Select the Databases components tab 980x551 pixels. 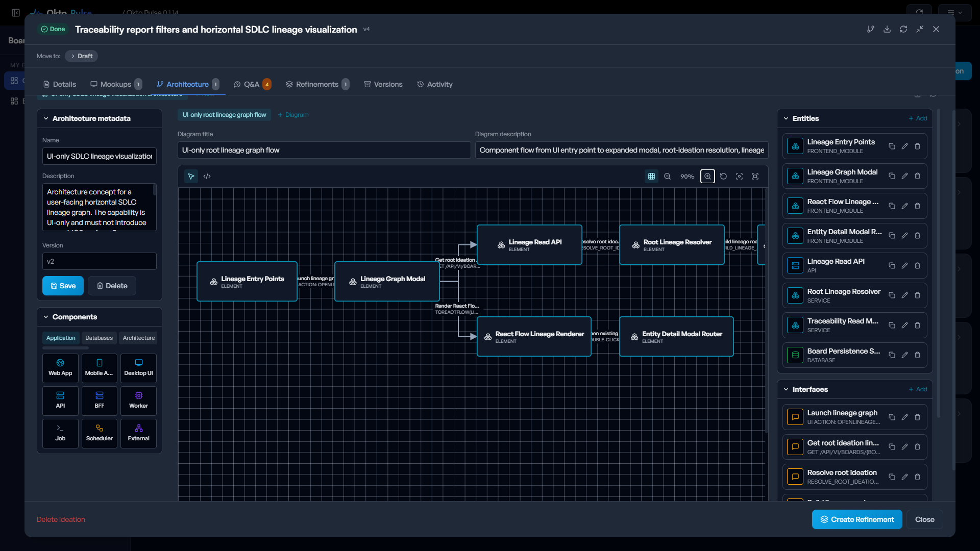[x=99, y=338]
